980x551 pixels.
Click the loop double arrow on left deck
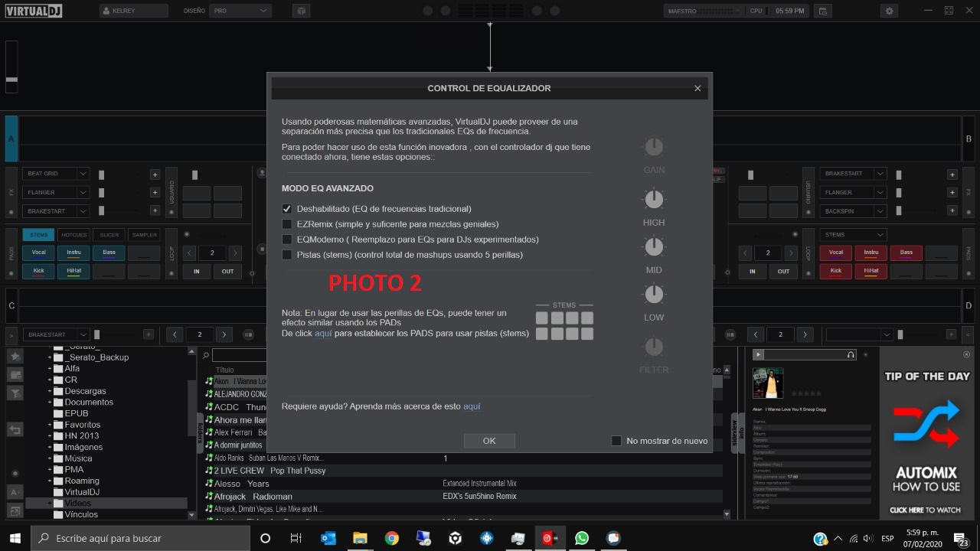(x=235, y=253)
